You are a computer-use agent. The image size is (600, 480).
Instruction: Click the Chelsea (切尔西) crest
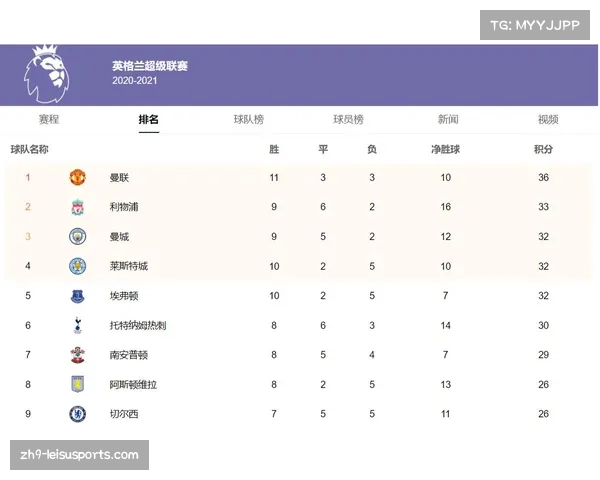coord(78,414)
